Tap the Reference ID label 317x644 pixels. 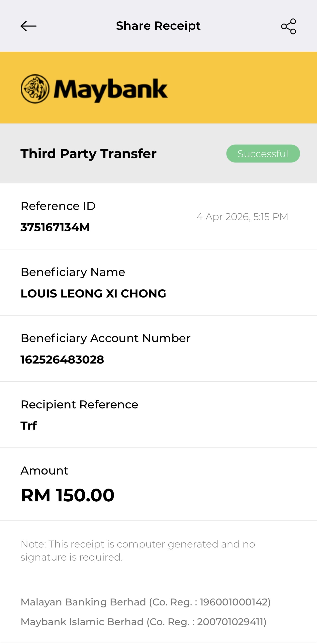[x=58, y=206]
